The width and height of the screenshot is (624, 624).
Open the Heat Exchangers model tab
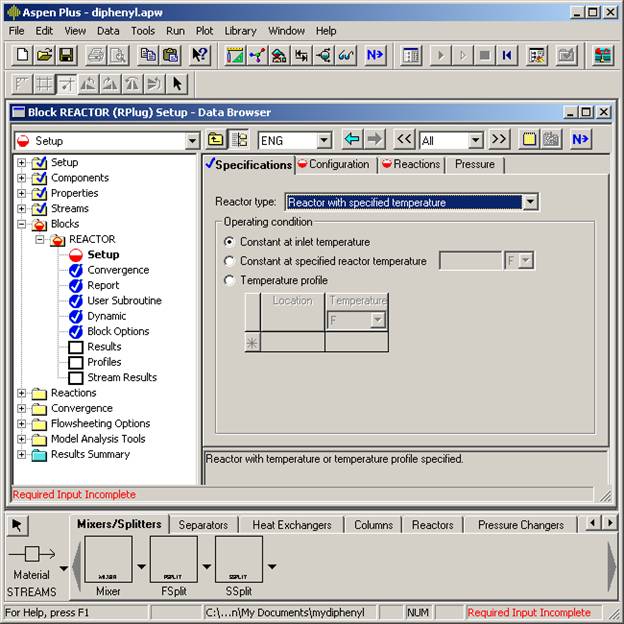click(x=291, y=524)
